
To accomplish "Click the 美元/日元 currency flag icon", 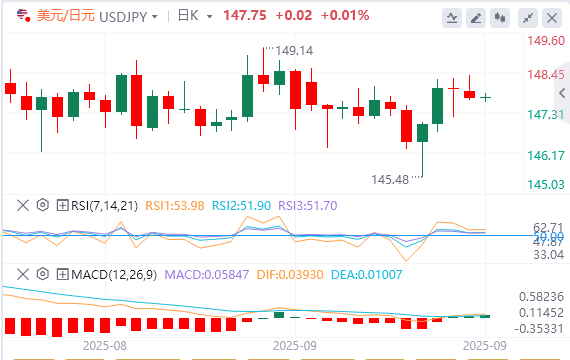I will point(23,16).
